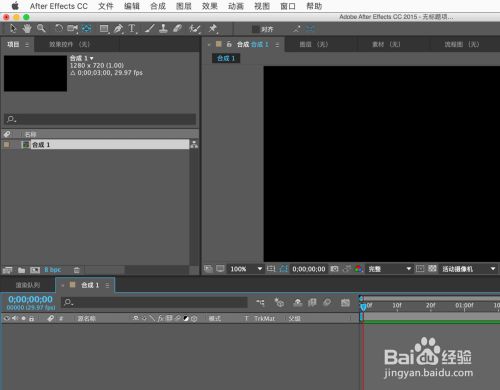Viewport: 500px width, 390px height.
Task: Toggle mask and shape path visibility
Action: click(283, 269)
